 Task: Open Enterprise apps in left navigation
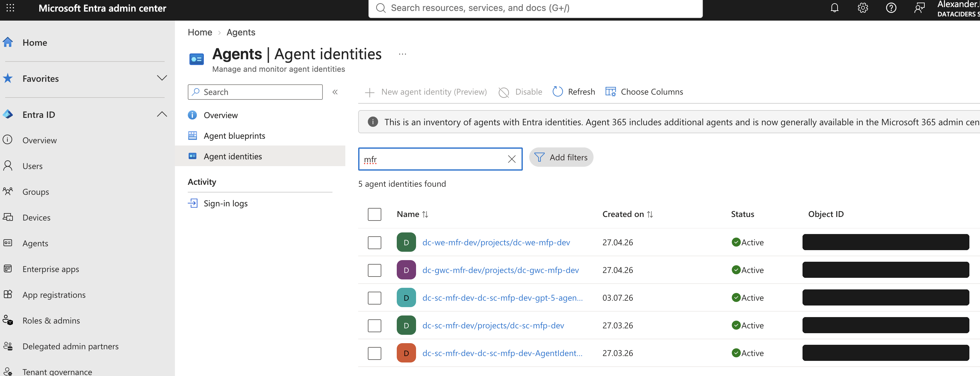click(50, 269)
